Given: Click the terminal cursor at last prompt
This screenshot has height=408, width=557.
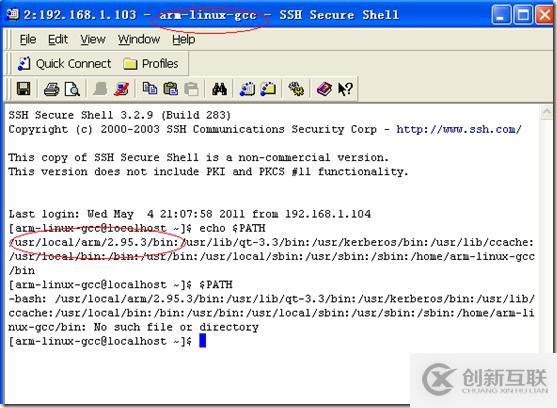Looking at the screenshot, I should (202, 341).
